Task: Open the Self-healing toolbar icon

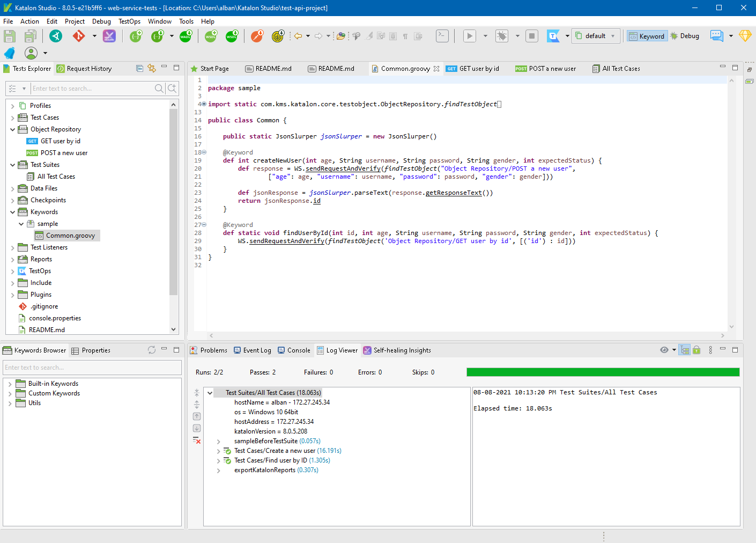Action: tap(109, 36)
